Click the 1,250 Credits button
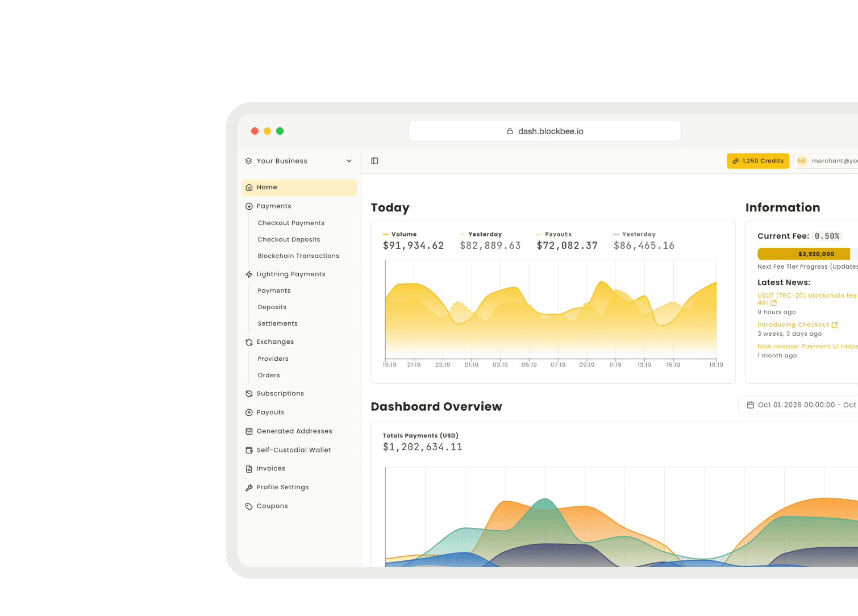858x616 pixels. click(x=758, y=161)
